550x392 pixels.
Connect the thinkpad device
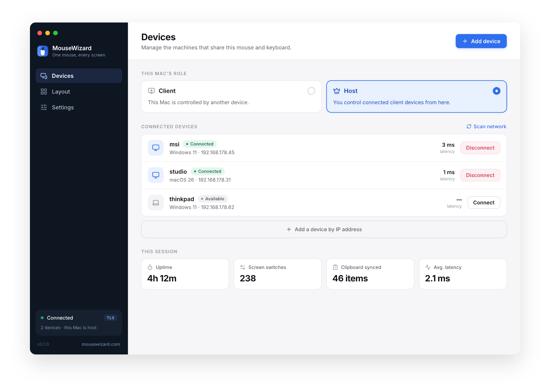click(x=484, y=203)
